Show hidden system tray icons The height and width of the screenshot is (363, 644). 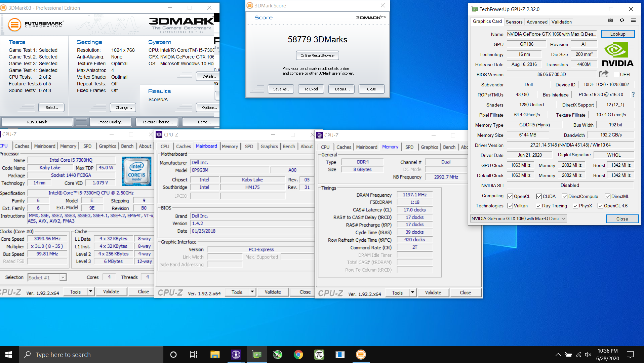pyautogui.click(x=558, y=355)
